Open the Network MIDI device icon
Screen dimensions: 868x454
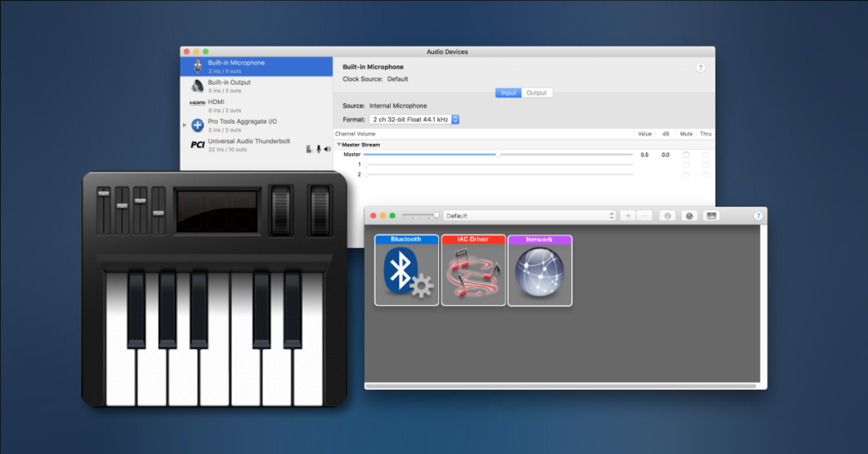539,271
